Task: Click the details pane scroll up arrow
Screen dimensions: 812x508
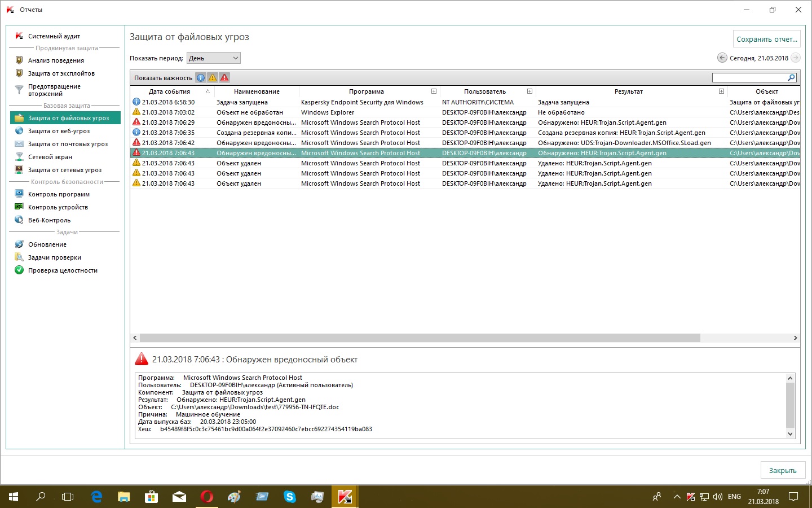Action: click(x=790, y=378)
